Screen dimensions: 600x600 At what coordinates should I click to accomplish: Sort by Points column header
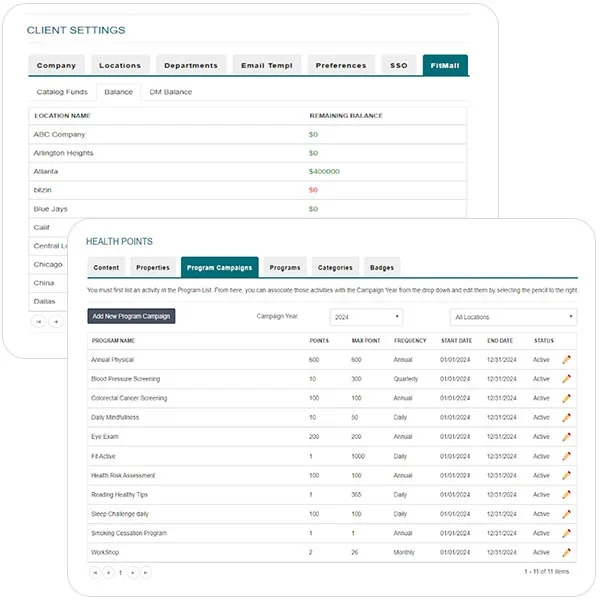(319, 341)
